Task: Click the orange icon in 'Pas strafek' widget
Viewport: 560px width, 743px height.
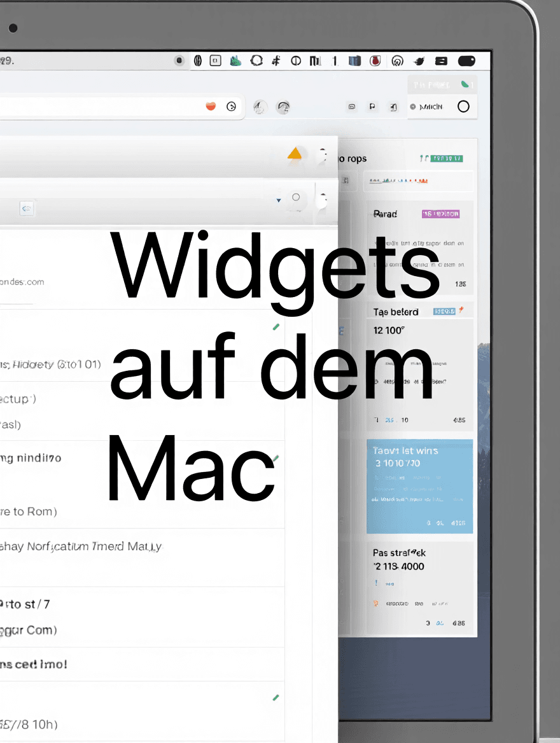Action: [376, 604]
